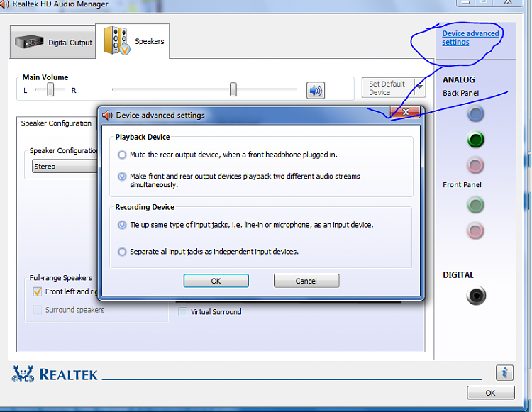Toggle Front left and right full-range checkbox

[38, 291]
